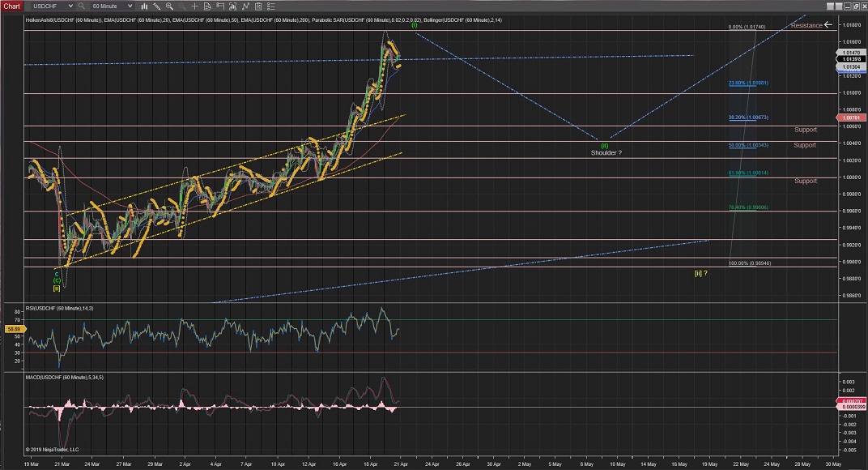Click the zoom in magnifier icon
The width and height of the screenshot is (868, 470).
pos(169,6)
